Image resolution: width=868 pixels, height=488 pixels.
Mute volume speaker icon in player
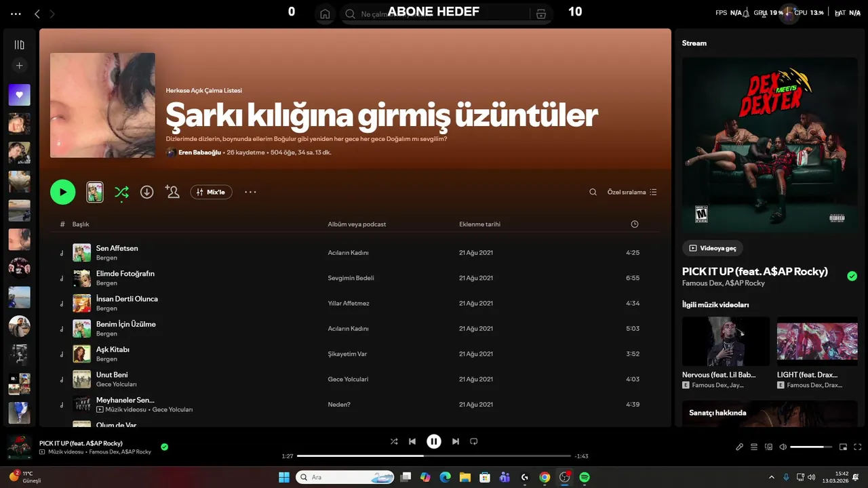783,447
